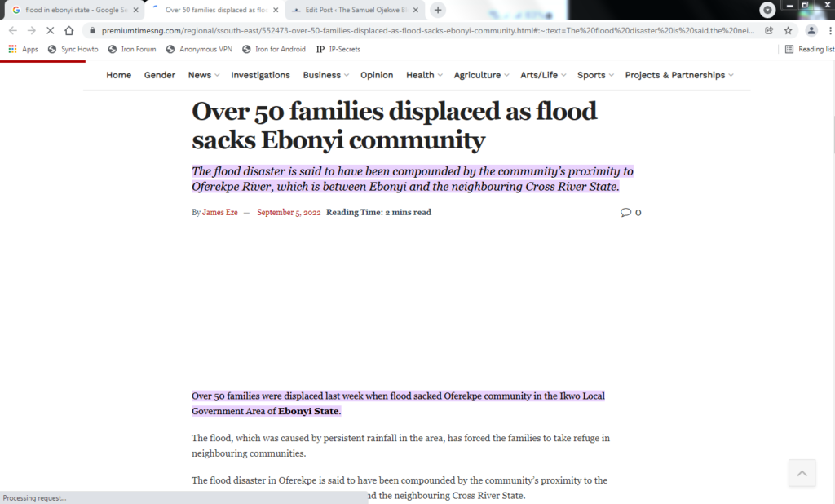Expand the Health dropdown
The image size is (835, 504).
(424, 75)
